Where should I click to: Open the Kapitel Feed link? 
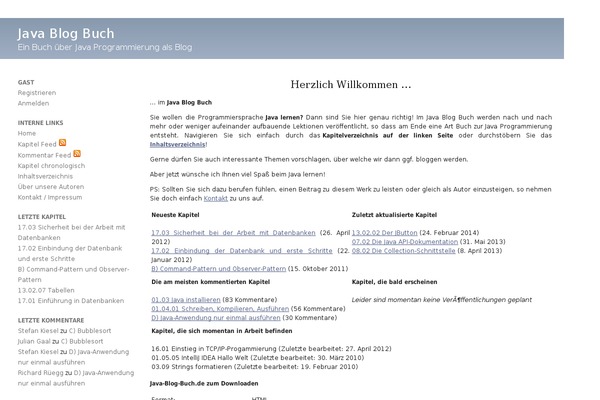pos(37,144)
